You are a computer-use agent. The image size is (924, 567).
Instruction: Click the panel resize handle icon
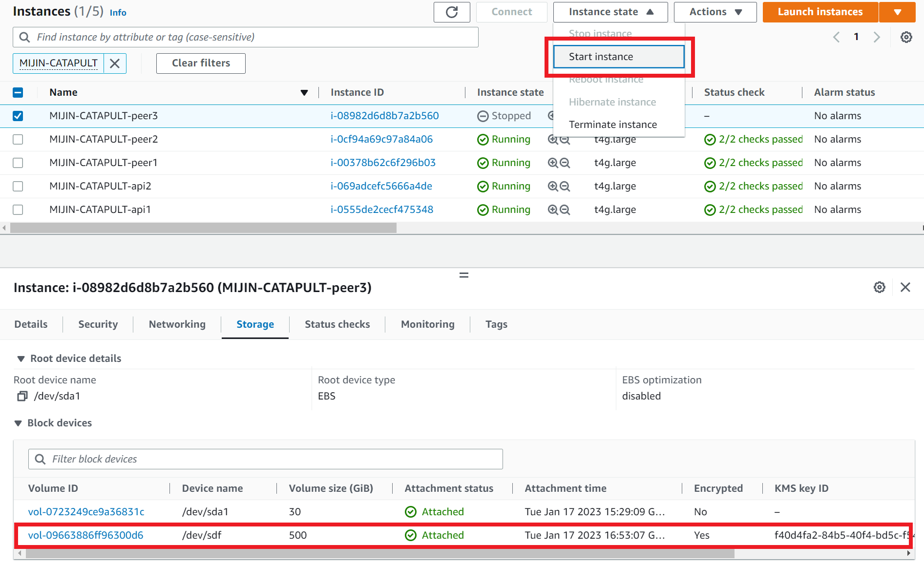464,275
